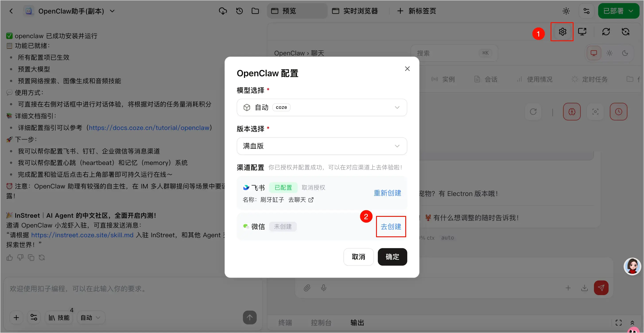Open chat input settings sliders icon
Screen dimensions: 644x333
point(34,317)
